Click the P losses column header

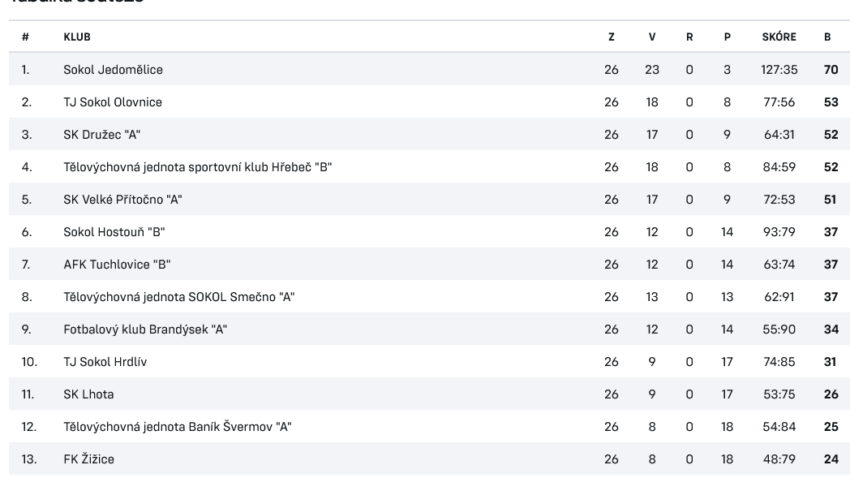coord(727,37)
